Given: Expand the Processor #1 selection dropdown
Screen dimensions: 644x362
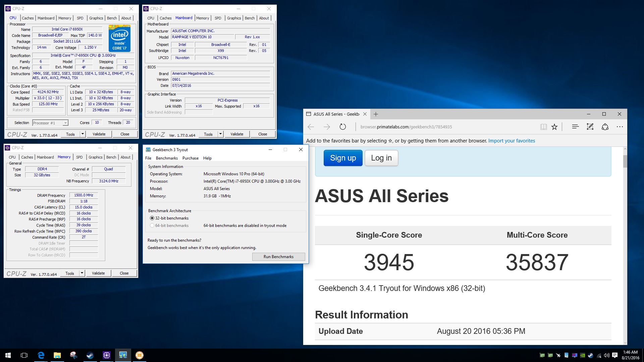Looking at the screenshot, I should tap(65, 123).
